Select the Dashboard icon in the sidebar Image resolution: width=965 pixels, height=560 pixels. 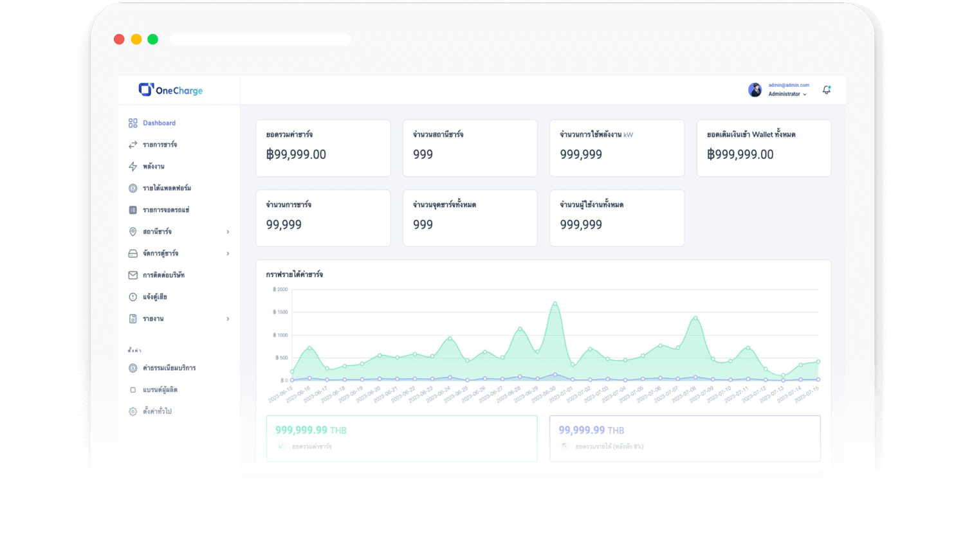(x=133, y=123)
